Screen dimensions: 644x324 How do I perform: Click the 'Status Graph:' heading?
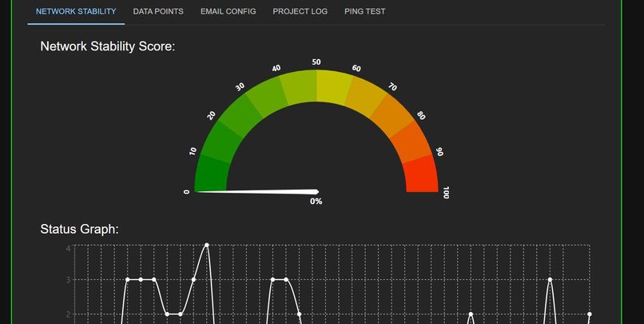tap(79, 229)
